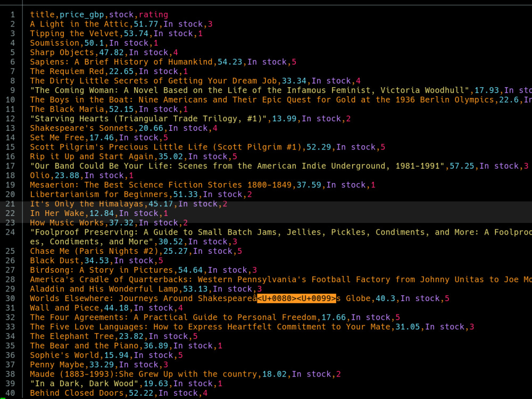Viewport: 532px width, 399px height.
Task: Click 'How Music Works' title
Action: (x=67, y=223)
